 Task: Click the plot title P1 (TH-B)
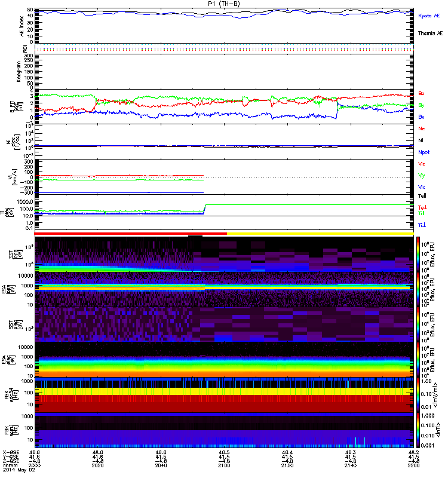[x=224, y=4]
